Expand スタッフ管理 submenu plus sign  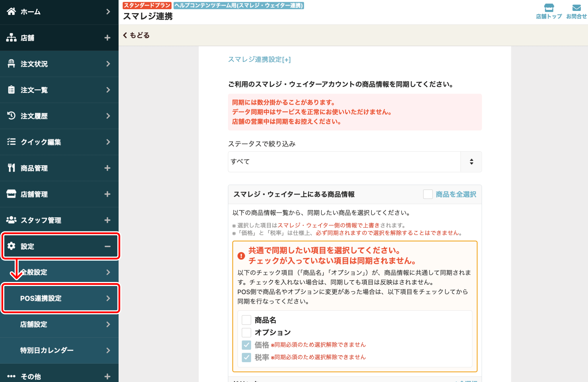(107, 220)
